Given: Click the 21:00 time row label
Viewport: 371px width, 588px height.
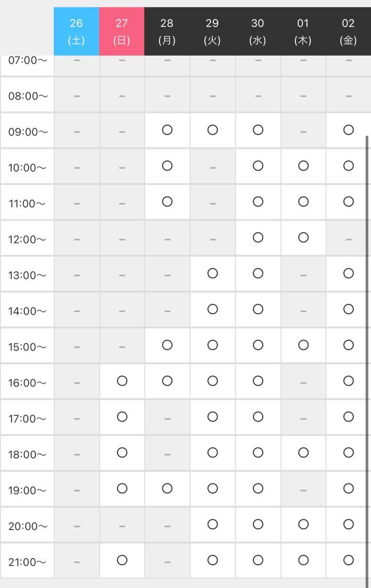Looking at the screenshot, I should click(27, 562).
